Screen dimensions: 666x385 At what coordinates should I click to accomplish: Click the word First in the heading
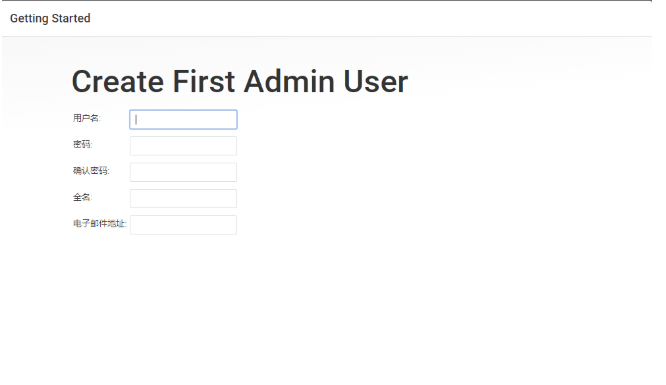(x=203, y=81)
